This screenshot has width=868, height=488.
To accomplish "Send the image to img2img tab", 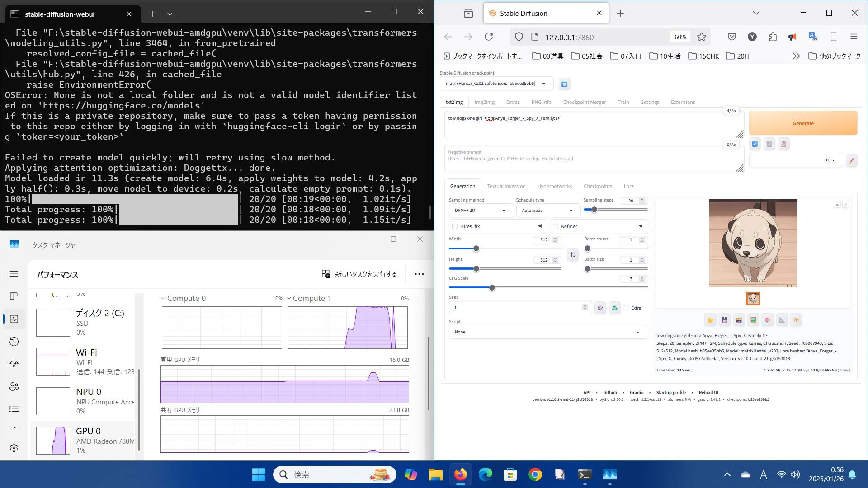I will (753, 320).
